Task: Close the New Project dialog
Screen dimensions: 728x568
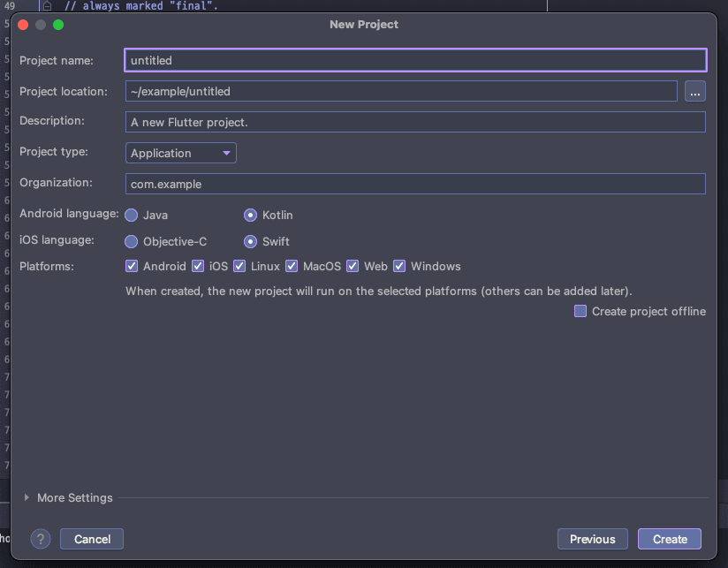Action: tap(23, 25)
